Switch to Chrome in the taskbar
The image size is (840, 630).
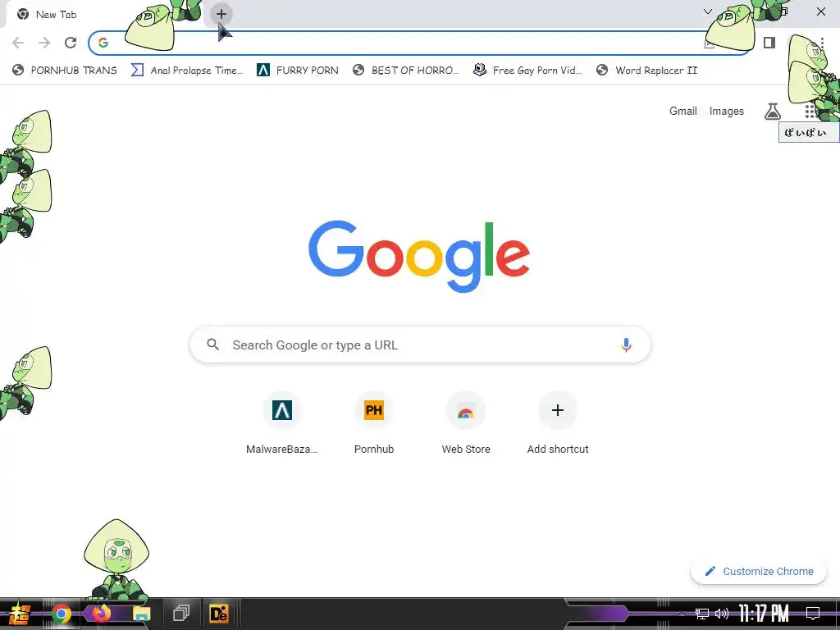[61, 614]
